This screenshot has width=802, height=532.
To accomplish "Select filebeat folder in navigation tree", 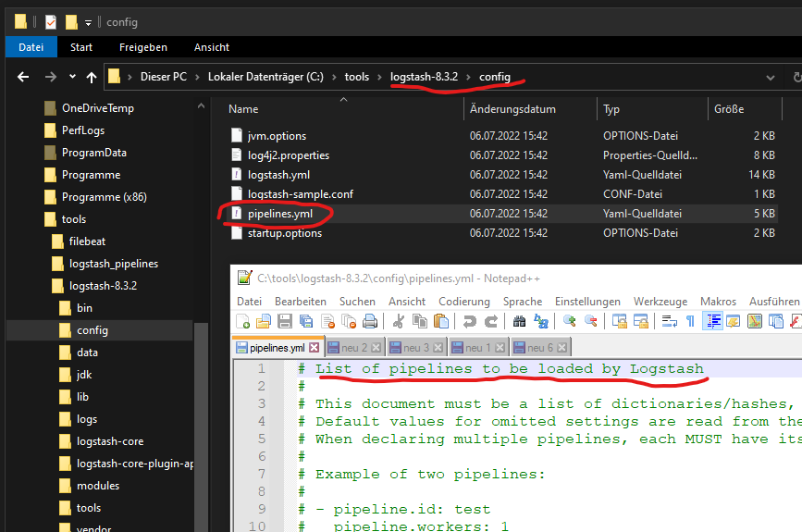I will 87,241.
